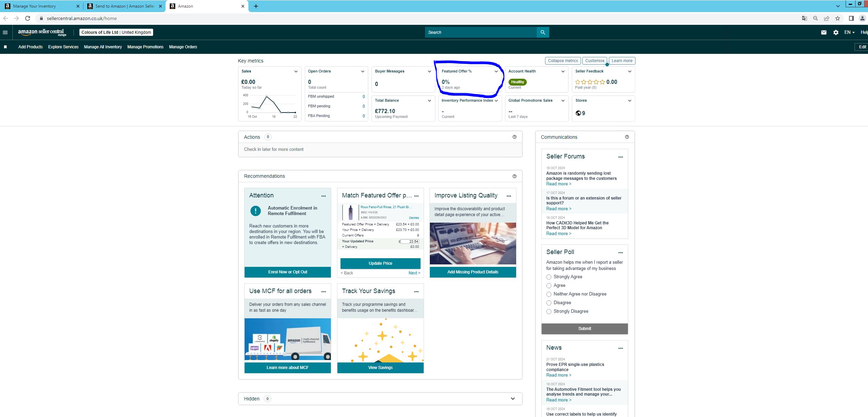The image size is (868, 417).
Task: Select Neither Agree nor Disagree option
Action: click(549, 294)
